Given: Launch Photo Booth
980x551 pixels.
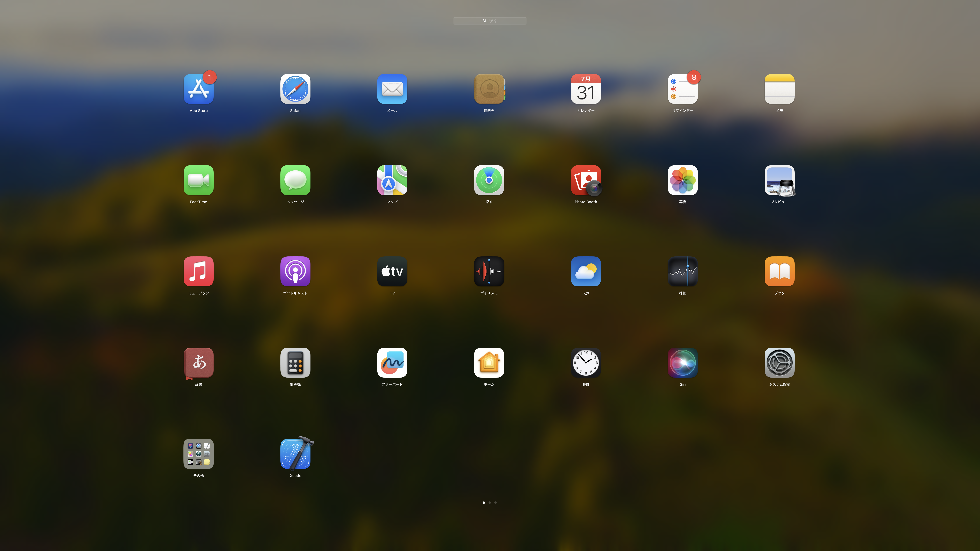Looking at the screenshot, I should pyautogui.click(x=586, y=180).
